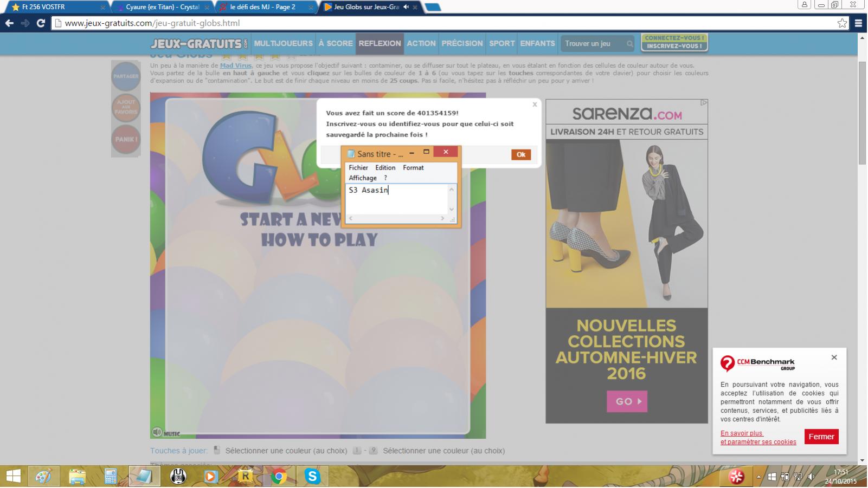Follow the Mad Virus link
This screenshot has width=868, height=488.
point(235,66)
